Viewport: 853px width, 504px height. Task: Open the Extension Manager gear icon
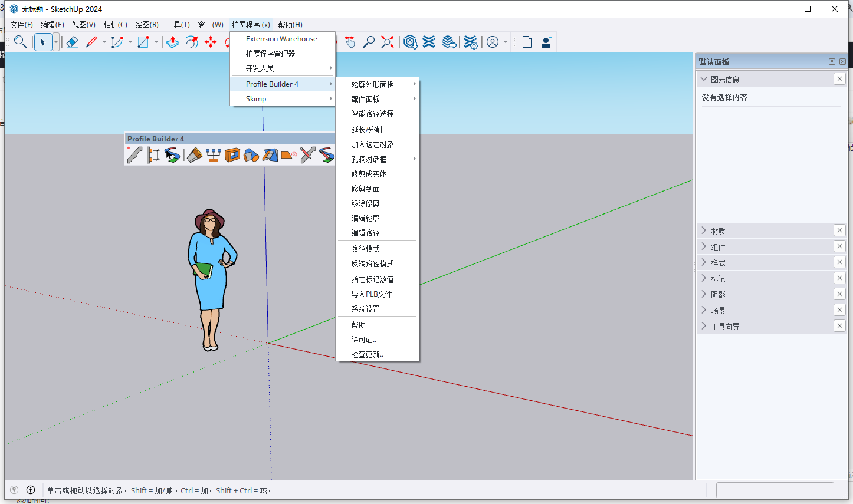coord(470,42)
